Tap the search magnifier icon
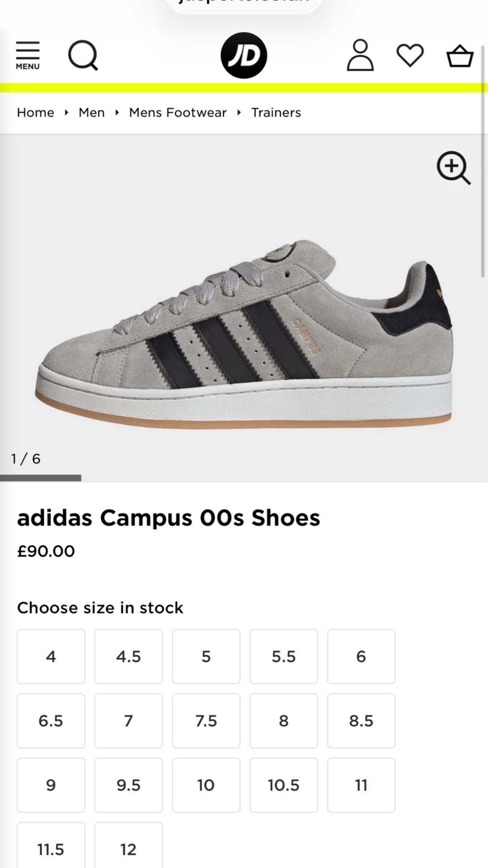This screenshot has height=868, width=488. pyautogui.click(x=83, y=55)
